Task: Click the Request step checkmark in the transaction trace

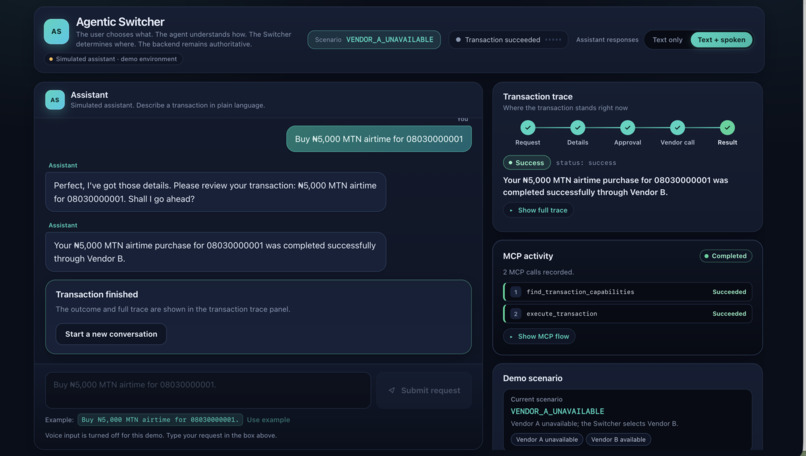Action: point(527,127)
